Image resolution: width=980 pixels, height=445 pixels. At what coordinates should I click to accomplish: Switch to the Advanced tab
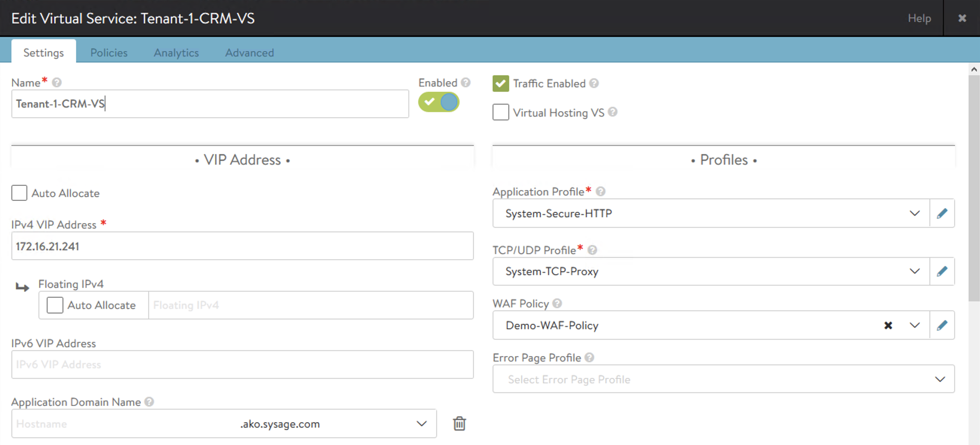click(250, 53)
